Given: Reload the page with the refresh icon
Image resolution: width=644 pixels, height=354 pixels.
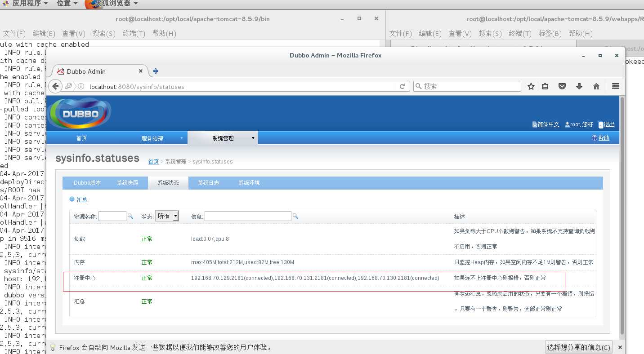Looking at the screenshot, I should pos(402,86).
